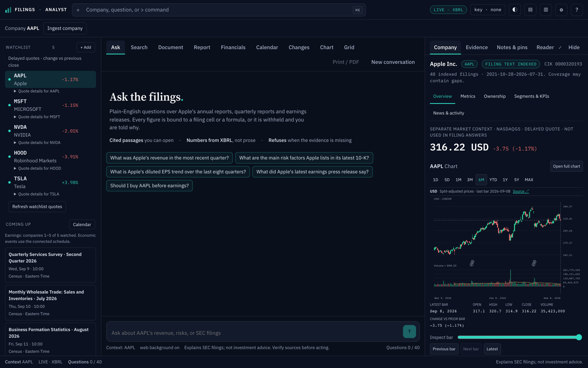Select the 1D chart range
The height and width of the screenshot is (368, 588).
coord(435,180)
